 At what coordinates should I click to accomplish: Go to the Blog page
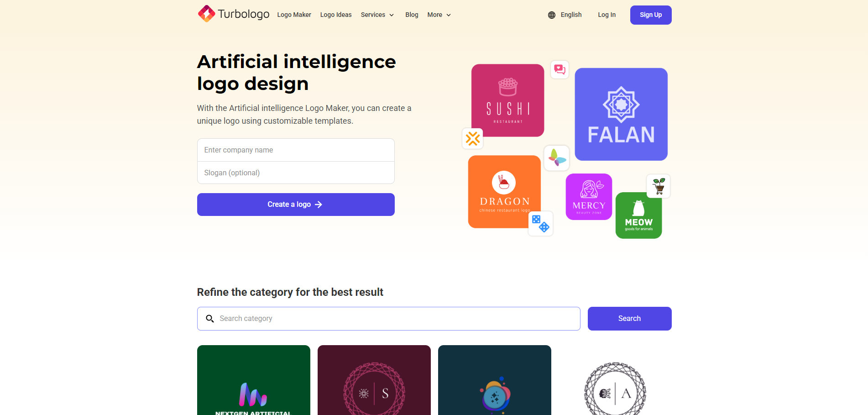[x=412, y=15]
